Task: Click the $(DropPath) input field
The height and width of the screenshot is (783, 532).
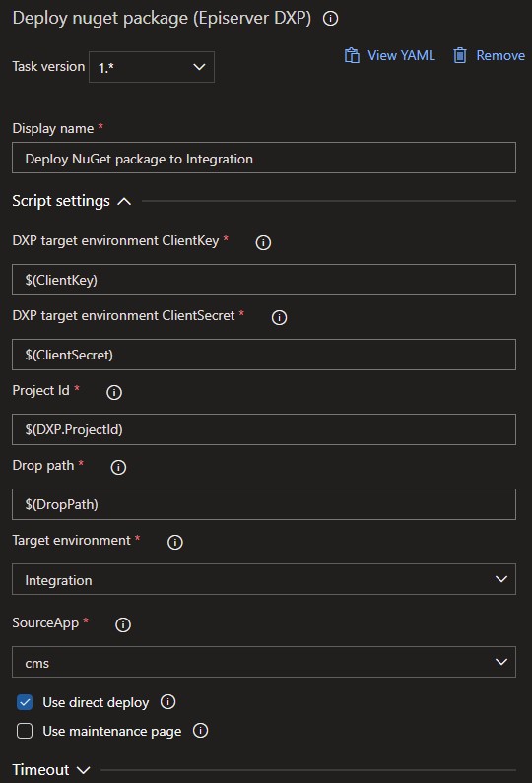Action: pyautogui.click(x=264, y=504)
